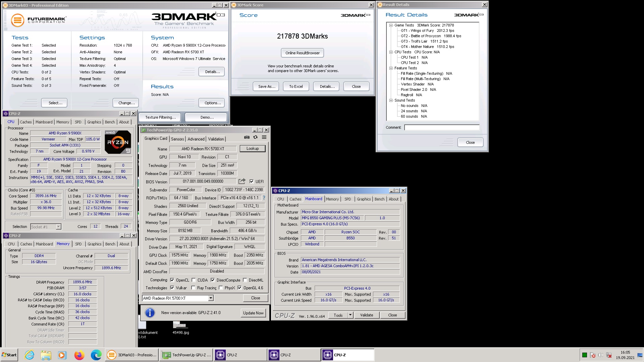Click Save As... in 3DMark Score window
Screen dimensions: 644x362
point(267,86)
